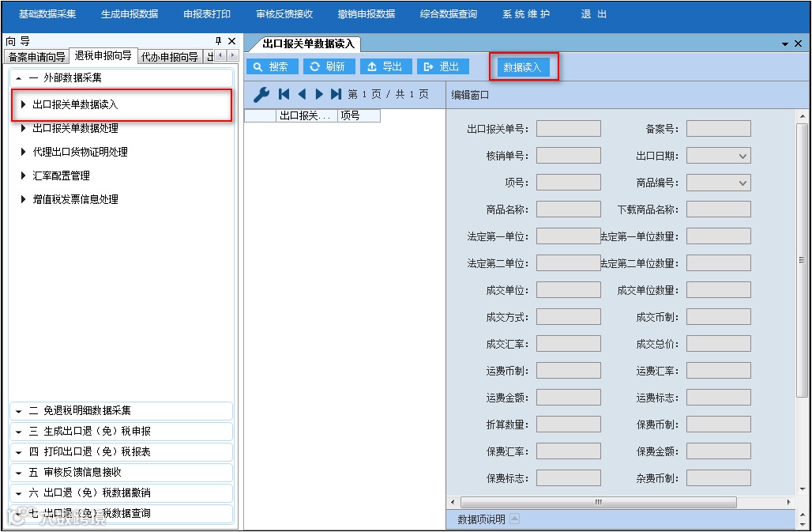Click the 备案号 input field
This screenshot has height=532, width=812.
(719, 129)
